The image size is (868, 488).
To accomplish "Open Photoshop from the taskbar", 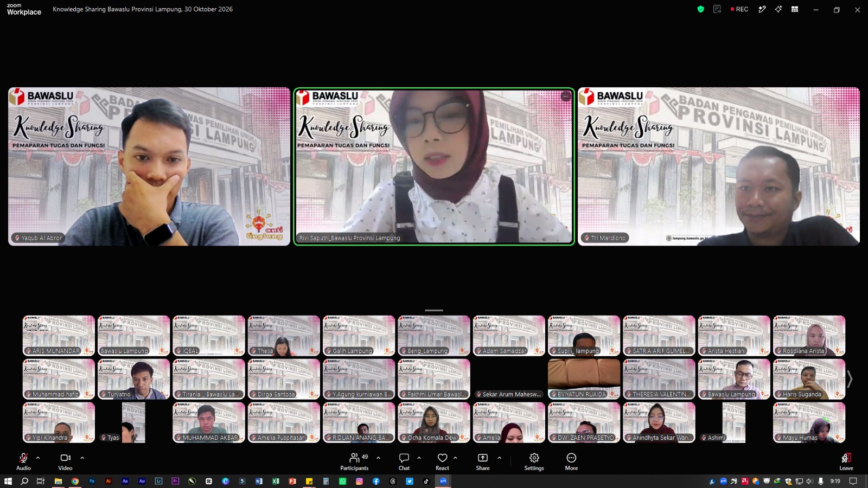I will (92, 481).
